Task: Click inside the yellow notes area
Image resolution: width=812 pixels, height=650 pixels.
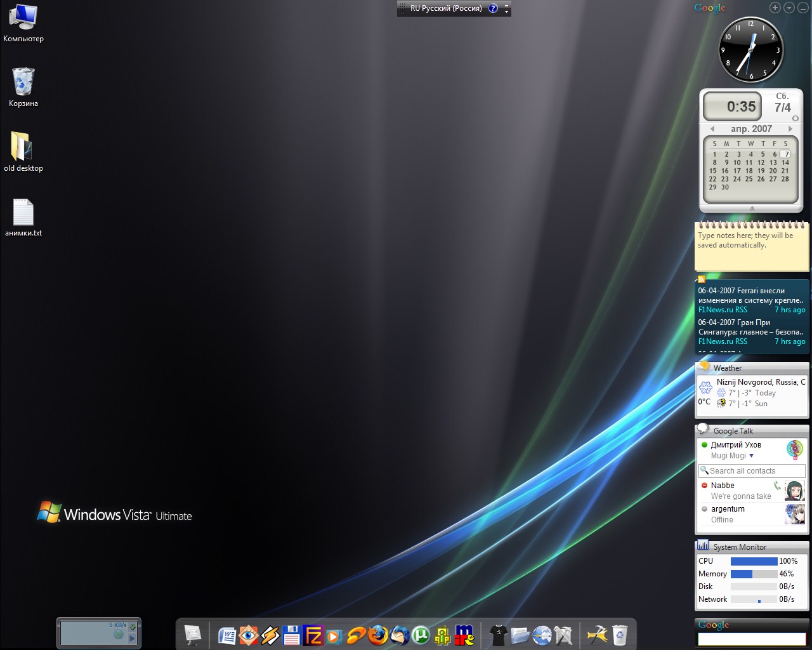Action: [x=752, y=249]
